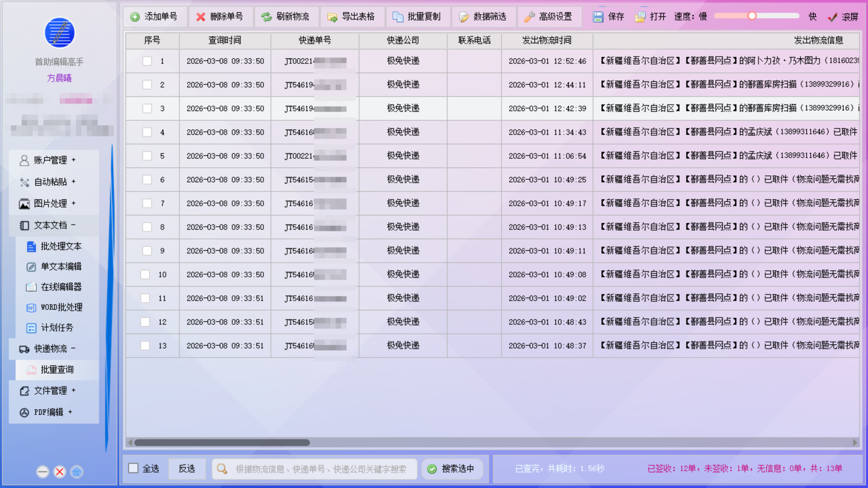This screenshot has width=868, height=488.
Task: Click the 删除单号 red X icon
Action: click(x=200, y=17)
